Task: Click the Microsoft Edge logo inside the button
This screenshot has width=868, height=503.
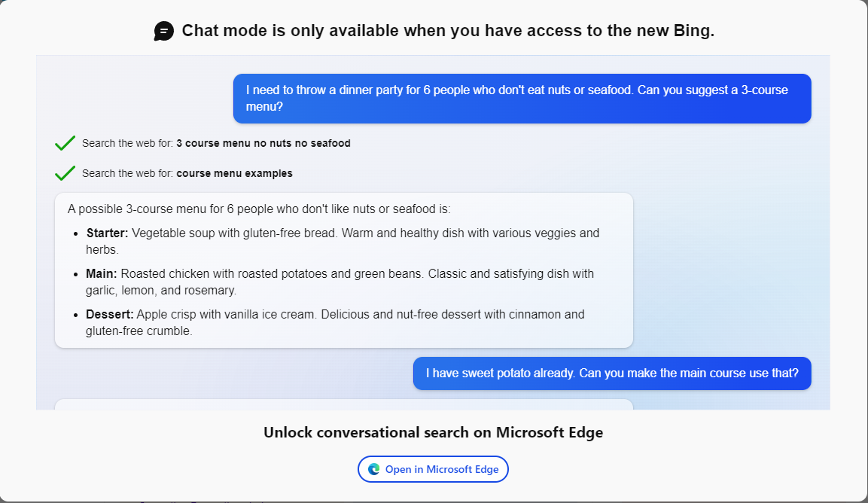Action: point(374,468)
